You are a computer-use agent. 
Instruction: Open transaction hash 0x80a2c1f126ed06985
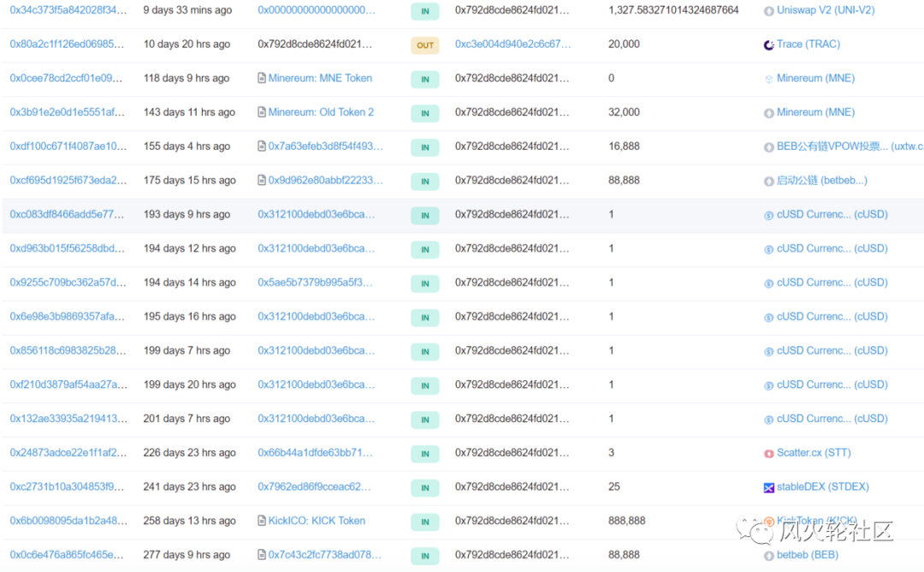[x=67, y=45]
